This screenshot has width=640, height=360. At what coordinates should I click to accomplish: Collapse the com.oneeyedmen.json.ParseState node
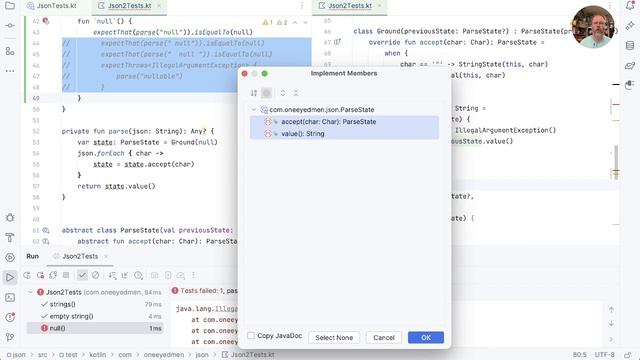tap(254, 109)
